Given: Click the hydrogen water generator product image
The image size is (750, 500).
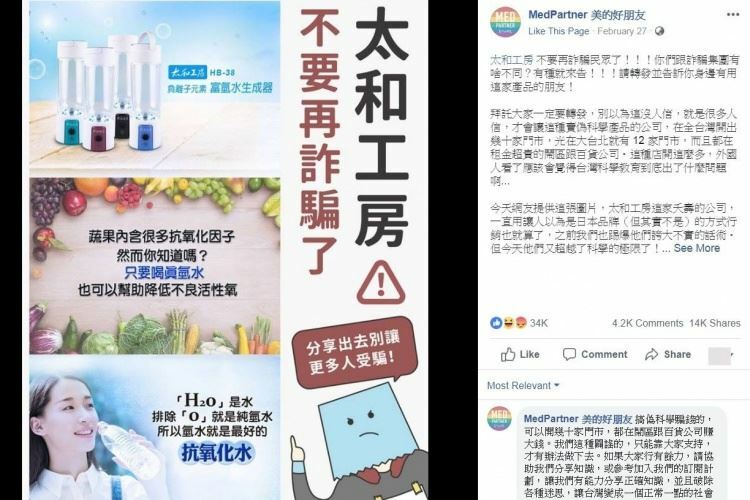Looking at the screenshot, I should [x=154, y=86].
